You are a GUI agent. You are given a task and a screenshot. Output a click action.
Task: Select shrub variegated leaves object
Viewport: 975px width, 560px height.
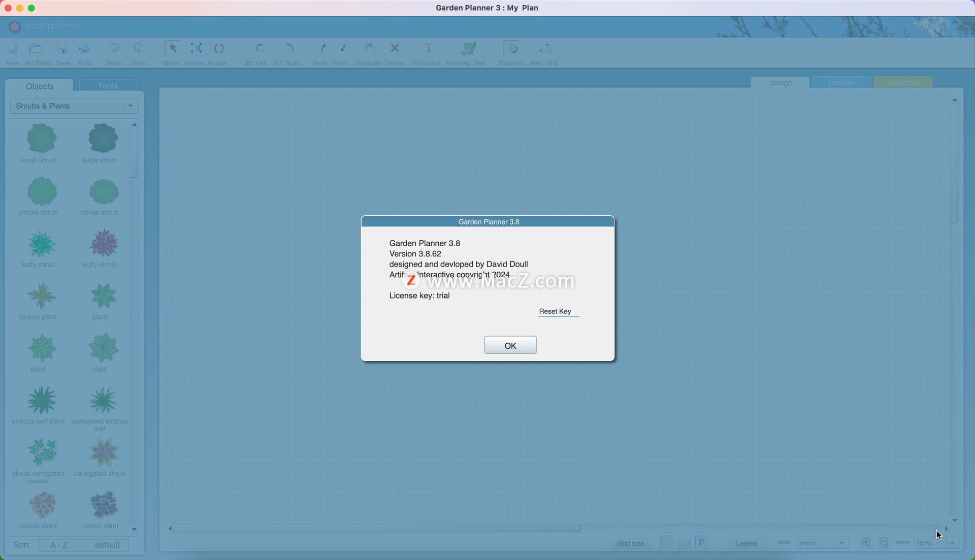(x=42, y=452)
